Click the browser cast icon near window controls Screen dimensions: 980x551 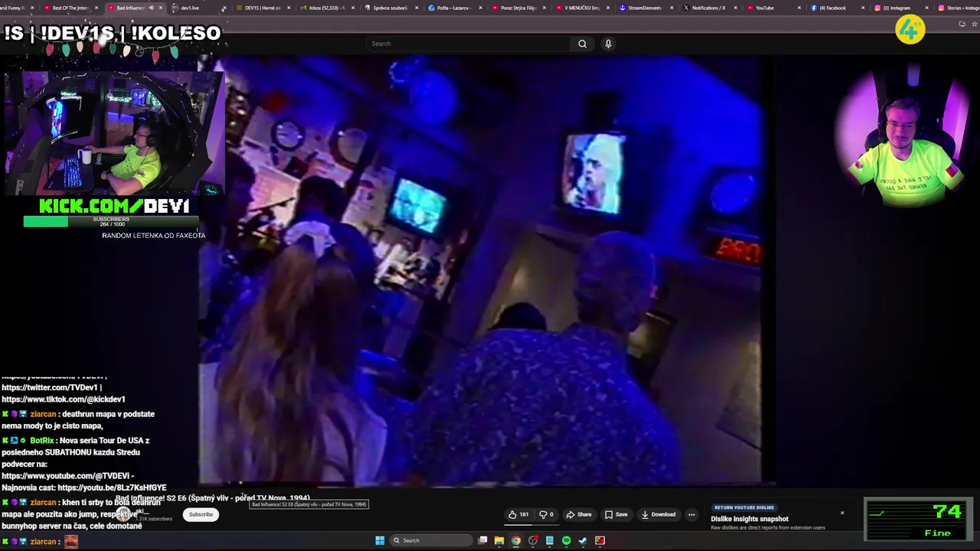[962, 24]
